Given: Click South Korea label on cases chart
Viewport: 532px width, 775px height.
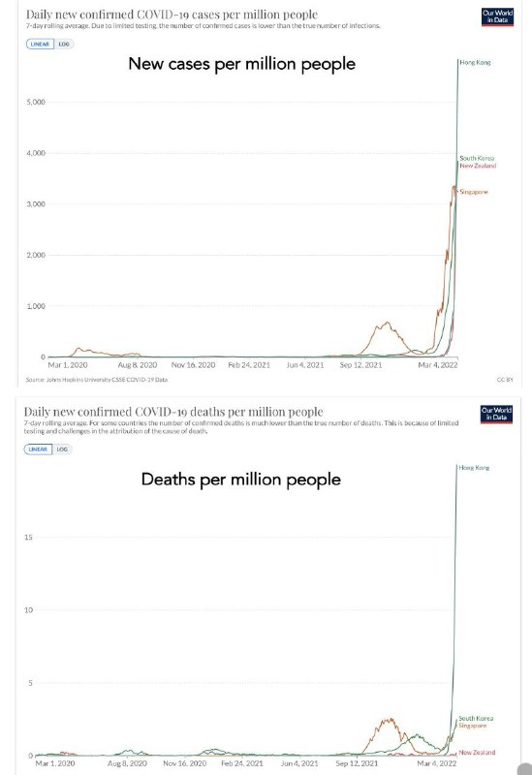Looking at the screenshot, I should coord(477,158).
